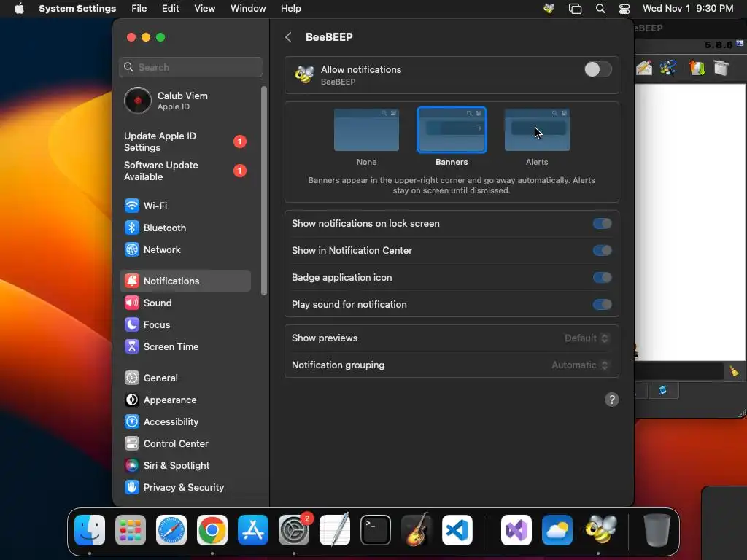Open the Show previews Default dropdown
The height and width of the screenshot is (560, 747).
click(x=587, y=338)
